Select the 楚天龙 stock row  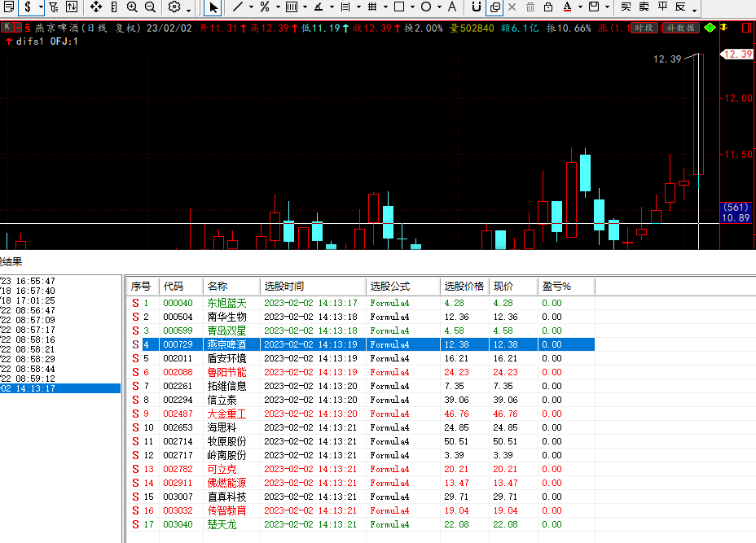click(362, 524)
